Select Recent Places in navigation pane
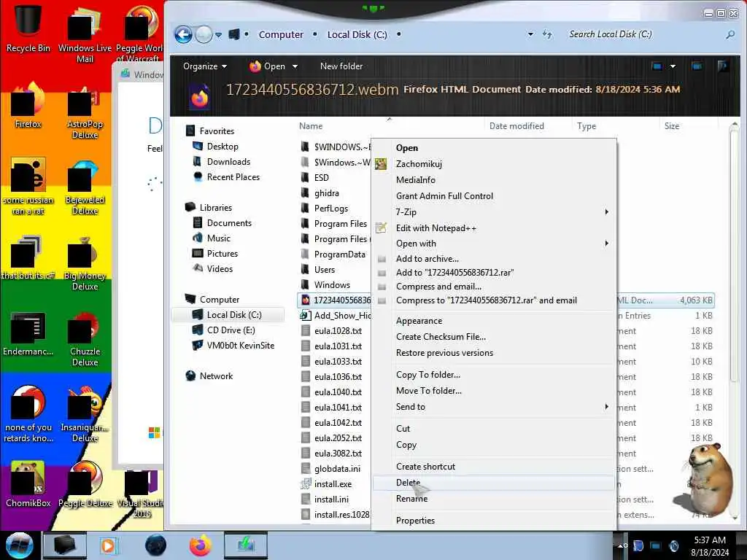 click(x=233, y=176)
